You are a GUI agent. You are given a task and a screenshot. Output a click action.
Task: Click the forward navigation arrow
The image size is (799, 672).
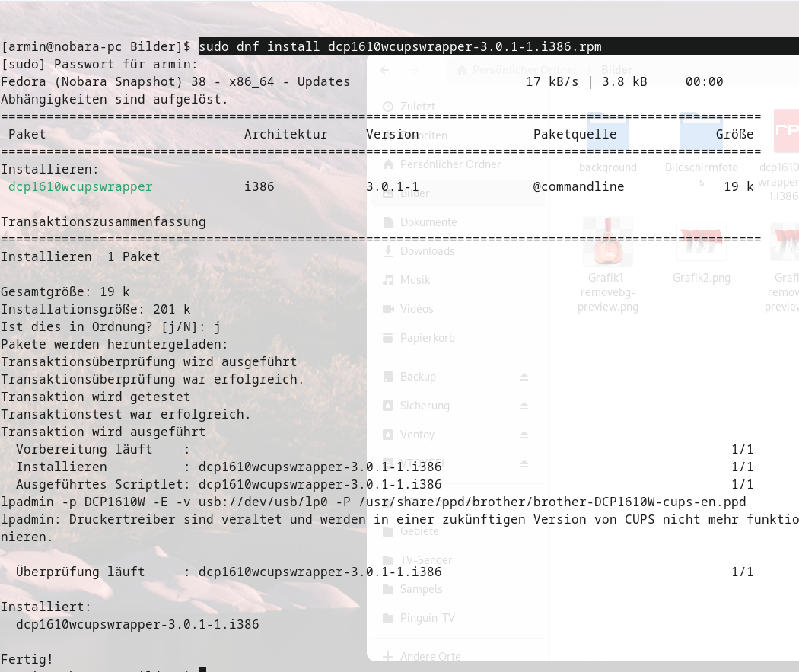(414, 70)
